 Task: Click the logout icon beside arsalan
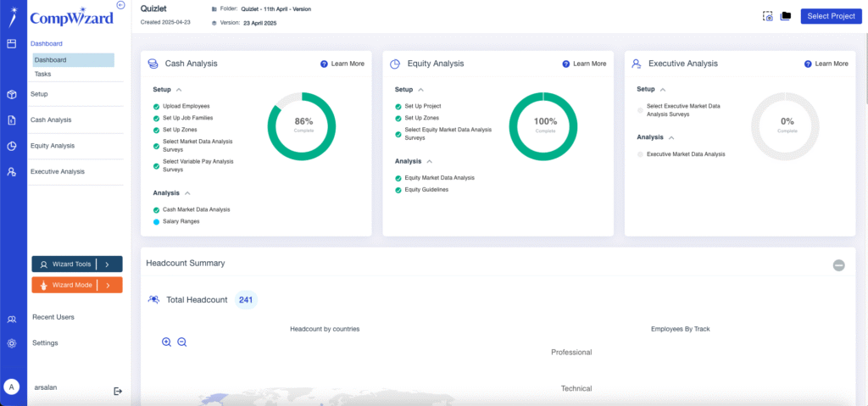click(117, 391)
